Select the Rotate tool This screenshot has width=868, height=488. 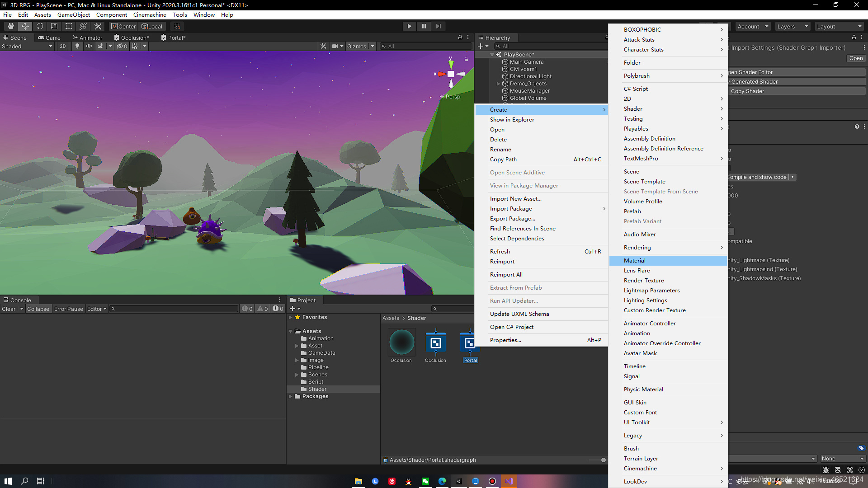tap(40, 26)
